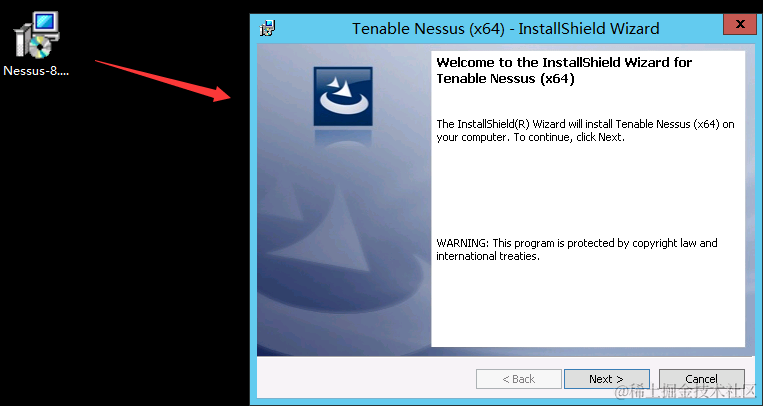This screenshot has width=763, height=406.
Task: Close the InstallShield Wizard window
Action: pos(740,24)
